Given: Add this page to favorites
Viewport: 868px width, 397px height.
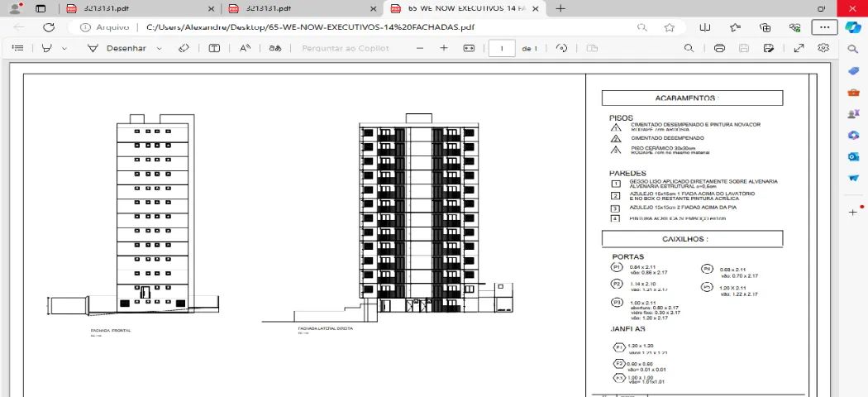Looking at the screenshot, I should (x=670, y=27).
